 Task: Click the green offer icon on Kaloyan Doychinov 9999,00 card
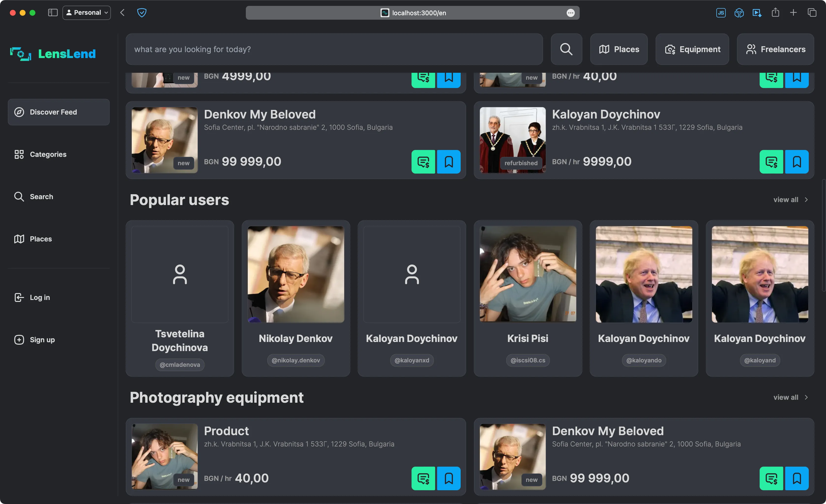click(x=771, y=162)
